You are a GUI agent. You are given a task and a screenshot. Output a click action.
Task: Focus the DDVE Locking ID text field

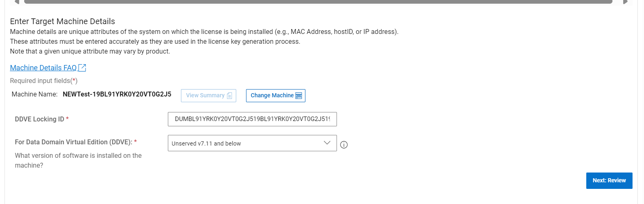click(252, 119)
